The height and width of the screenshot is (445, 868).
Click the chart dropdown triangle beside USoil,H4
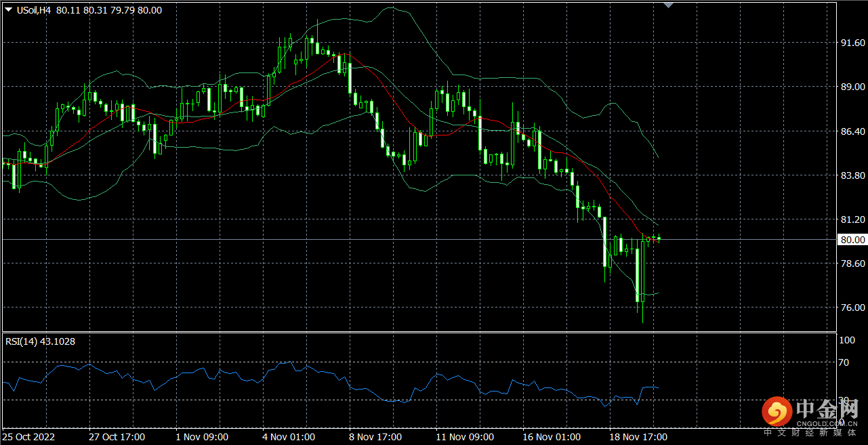click(8, 10)
